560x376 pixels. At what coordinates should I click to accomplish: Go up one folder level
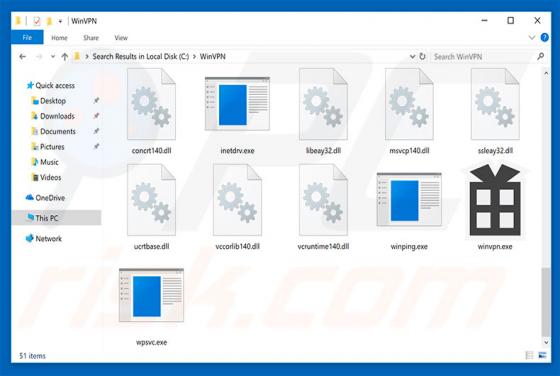tap(65, 56)
